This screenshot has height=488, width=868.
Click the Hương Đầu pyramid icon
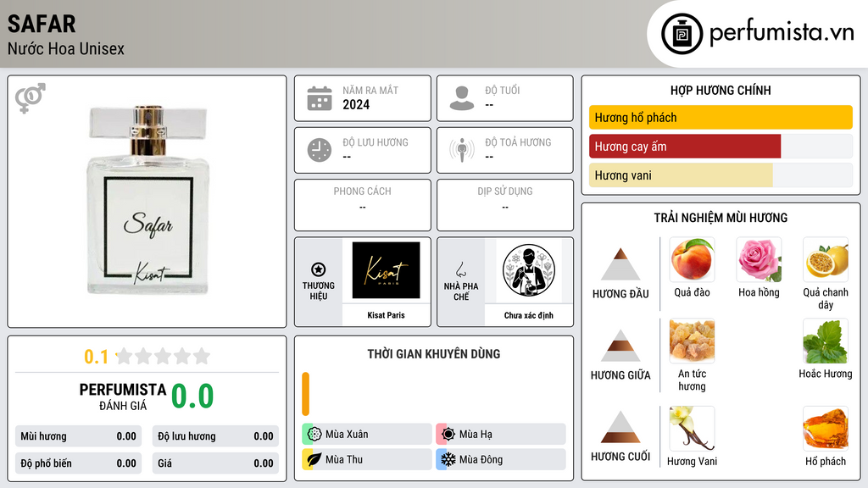620,264
